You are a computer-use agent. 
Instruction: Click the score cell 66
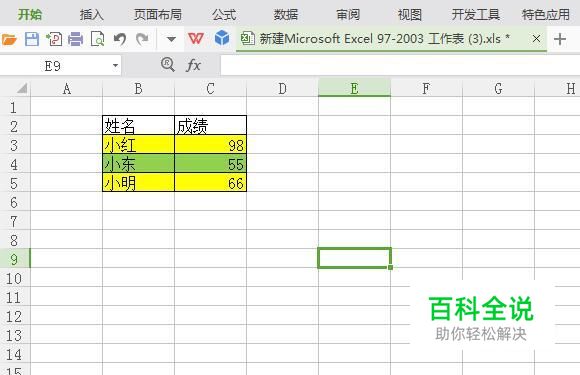[x=210, y=183]
